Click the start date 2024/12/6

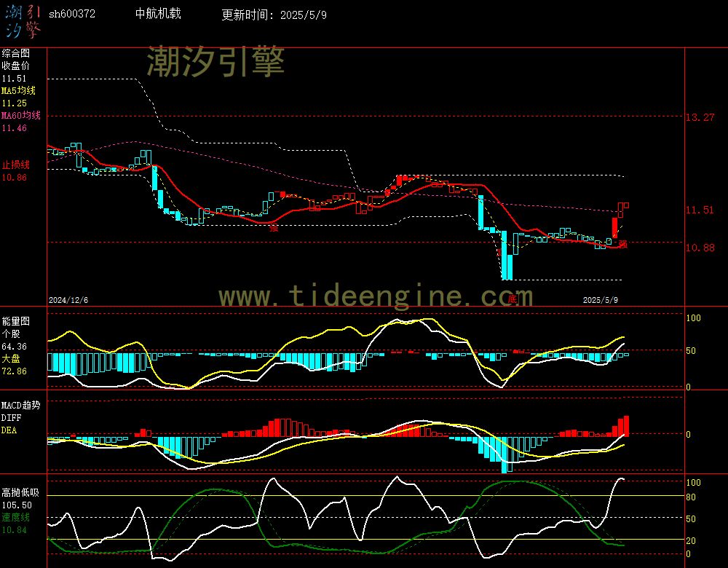(68, 300)
